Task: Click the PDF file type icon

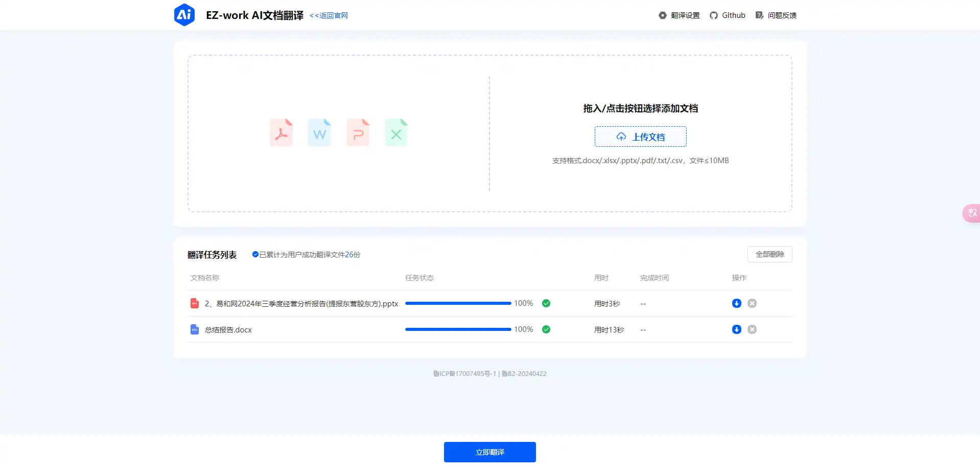Action: 281,133
